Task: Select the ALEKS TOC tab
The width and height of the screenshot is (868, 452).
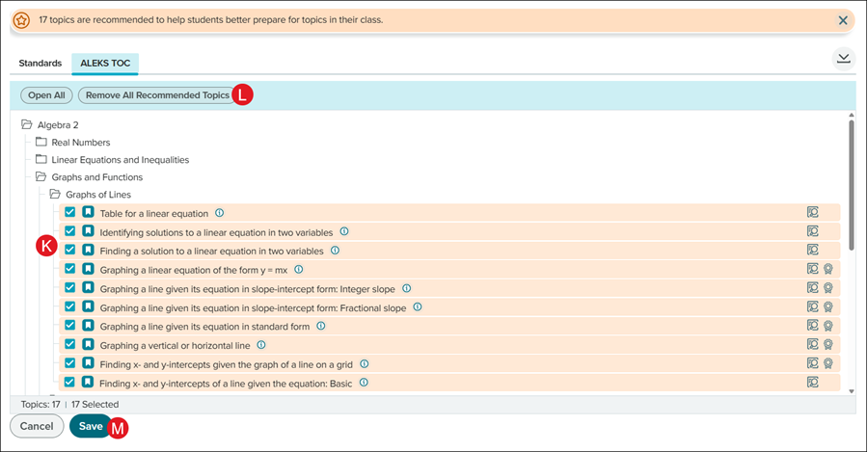Action: tap(105, 64)
